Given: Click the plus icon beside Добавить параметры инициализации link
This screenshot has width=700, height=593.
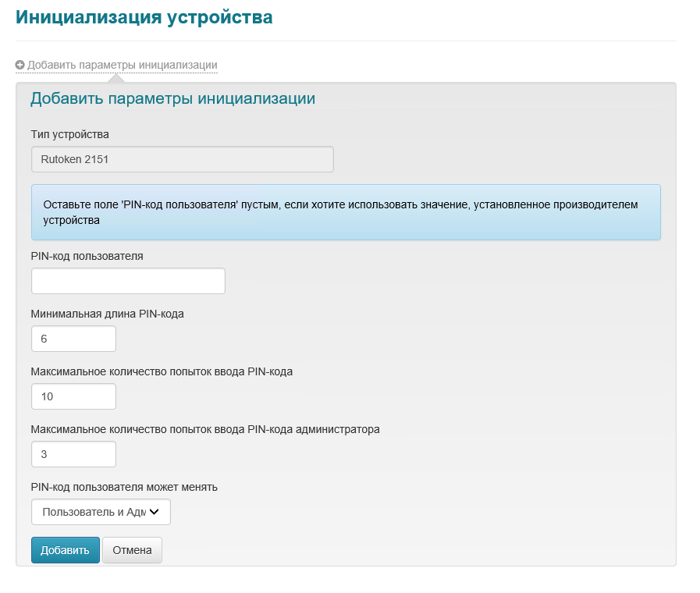Looking at the screenshot, I should pyautogui.click(x=20, y=65).
